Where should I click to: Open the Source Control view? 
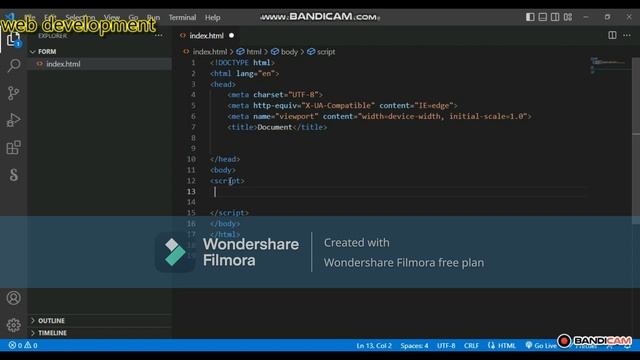click(x=13, y=93)
